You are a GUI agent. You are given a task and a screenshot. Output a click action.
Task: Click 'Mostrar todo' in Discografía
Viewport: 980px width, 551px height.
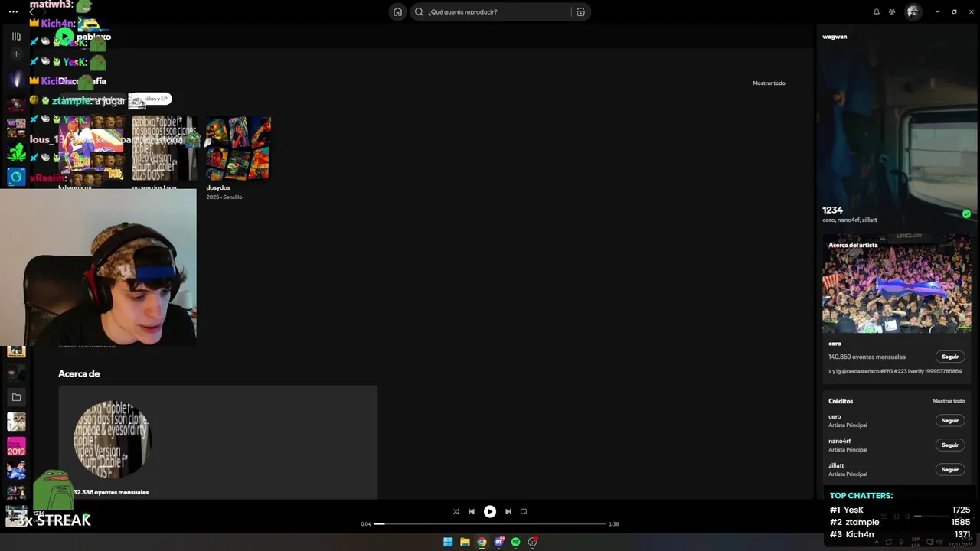click(769, 83)
